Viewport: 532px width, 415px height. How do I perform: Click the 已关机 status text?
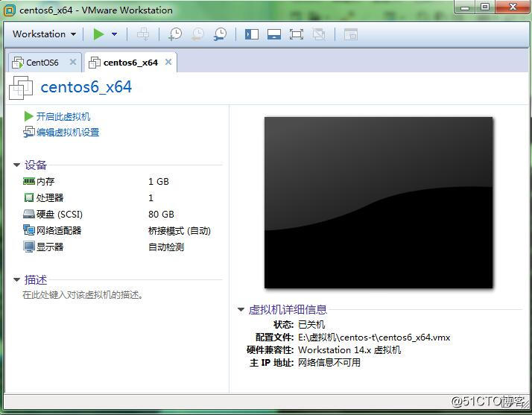[311, 324]
